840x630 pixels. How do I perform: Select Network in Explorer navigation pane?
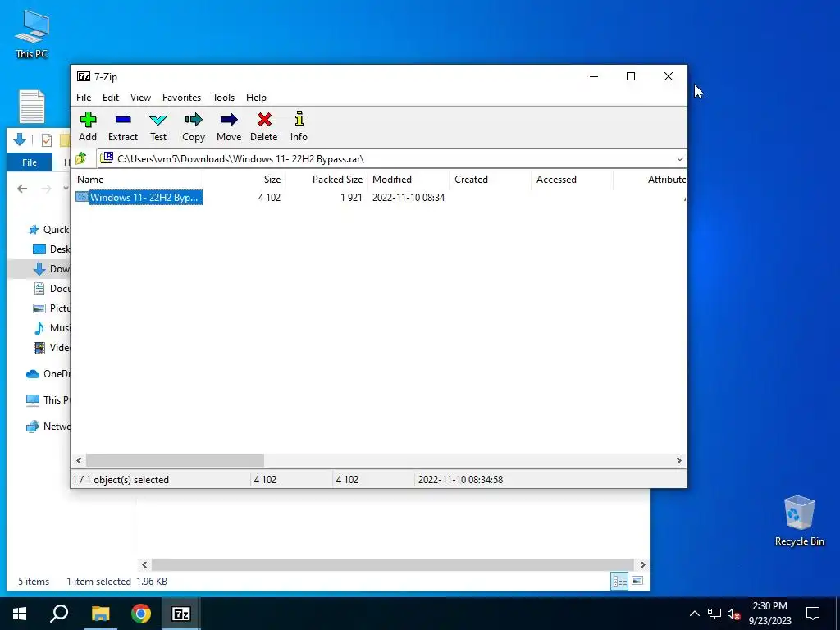pyautogui.click(x=48, y=427)
